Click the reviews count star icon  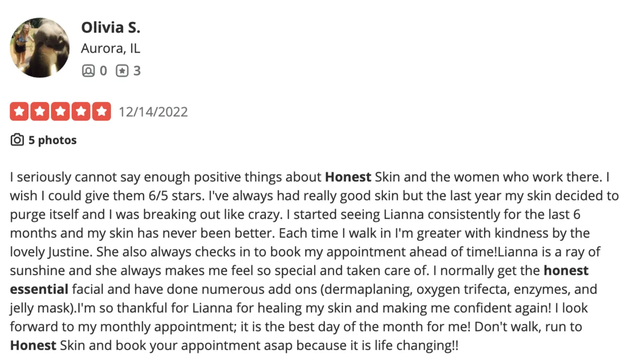pos(122,70)
